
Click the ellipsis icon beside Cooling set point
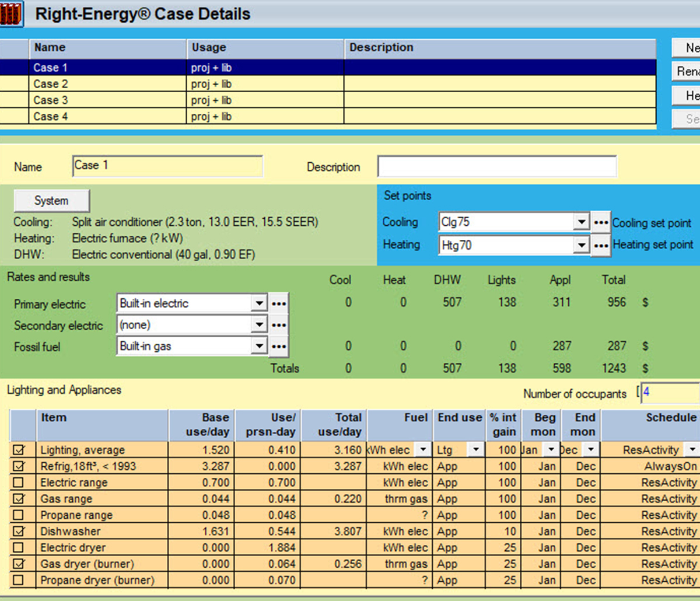tap(601, 222)
